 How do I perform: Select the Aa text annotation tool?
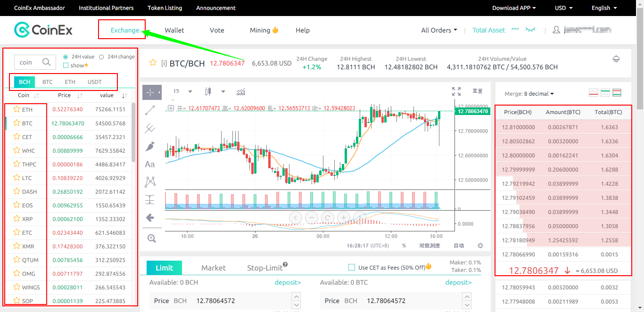[x=150, y=164]
